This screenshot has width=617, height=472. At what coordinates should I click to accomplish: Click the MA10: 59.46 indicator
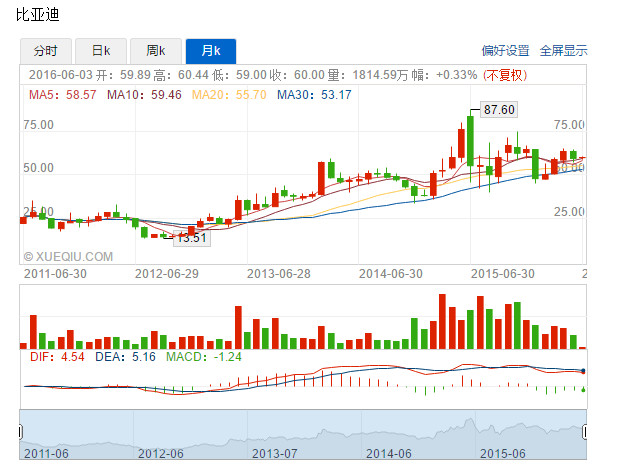tap(144, 95)
